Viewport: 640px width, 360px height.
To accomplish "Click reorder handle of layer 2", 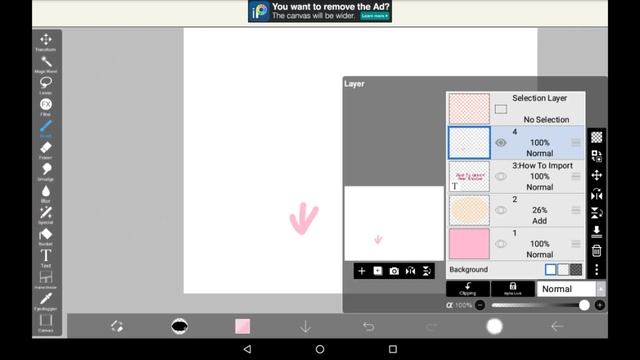I will 576,210.
